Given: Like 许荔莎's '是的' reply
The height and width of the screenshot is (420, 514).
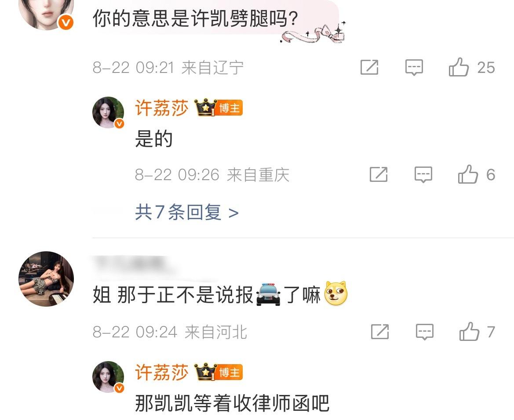Looking at the screenshot, I should click(x=468, y=174).
